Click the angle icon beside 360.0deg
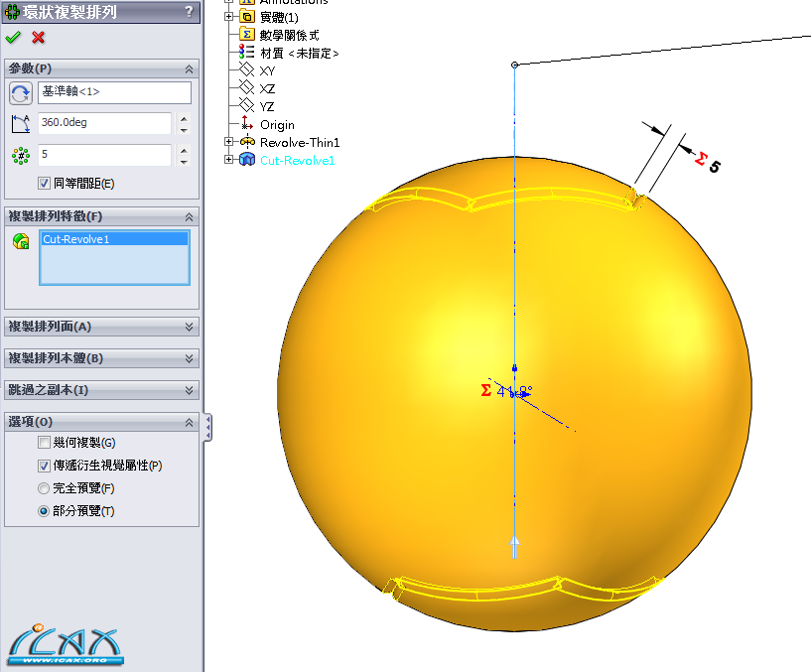The image size is (811, 672). tap(21, 124)
